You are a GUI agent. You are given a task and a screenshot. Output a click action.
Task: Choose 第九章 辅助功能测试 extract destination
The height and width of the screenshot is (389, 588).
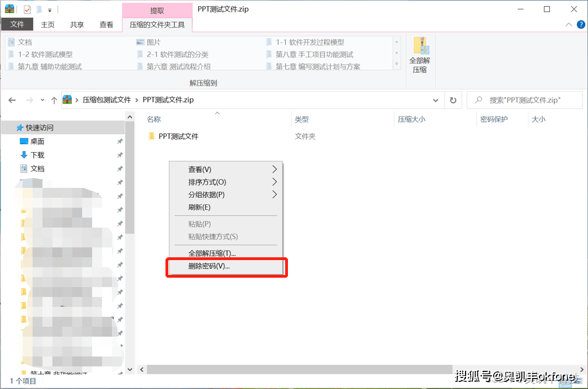pos(45,67)
